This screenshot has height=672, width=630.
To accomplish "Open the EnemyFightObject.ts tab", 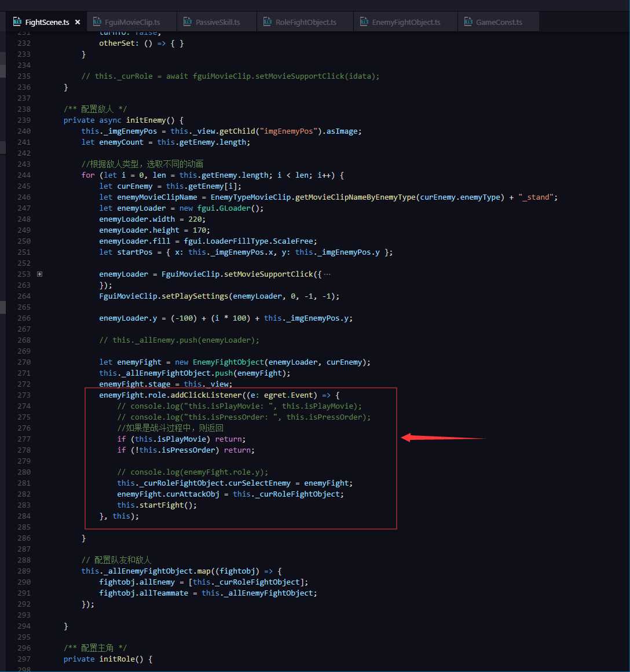I will click(x=406, y=22).
